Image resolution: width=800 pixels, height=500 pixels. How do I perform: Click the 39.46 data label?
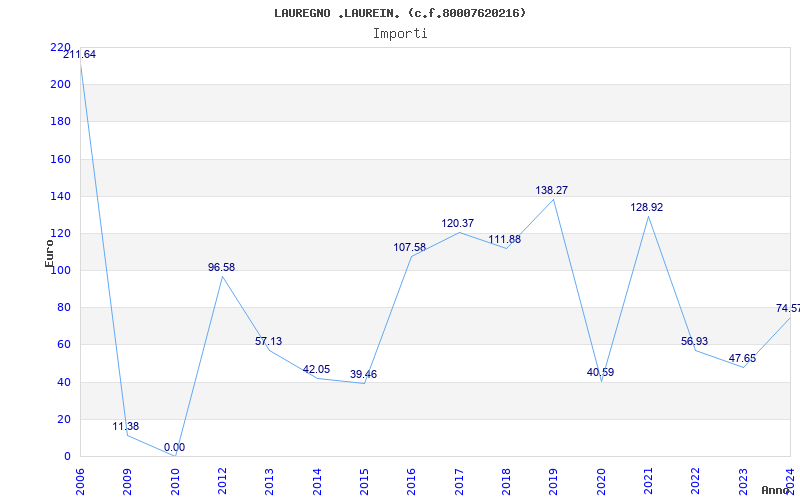click(x=363, y=374)
